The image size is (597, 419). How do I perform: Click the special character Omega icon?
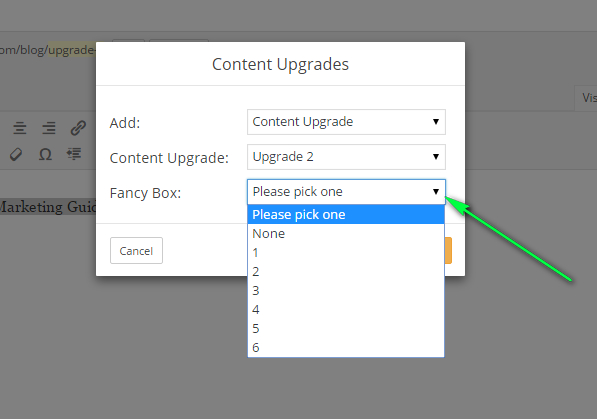(45, 154)
